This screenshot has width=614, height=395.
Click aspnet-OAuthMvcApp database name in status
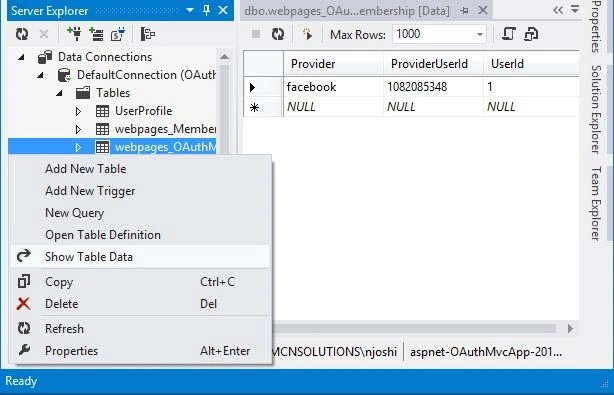[486, 352]
